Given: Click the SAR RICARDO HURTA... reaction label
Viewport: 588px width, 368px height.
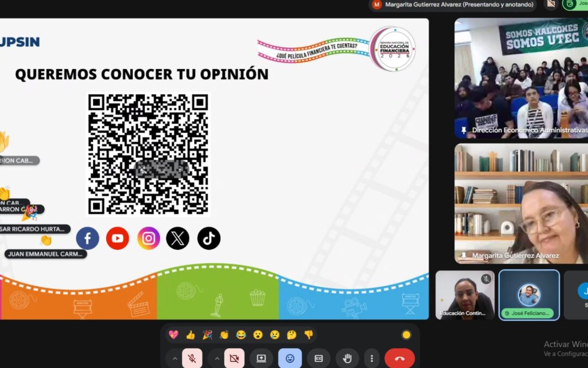Looking at the screenshot, I should point(35,228).
